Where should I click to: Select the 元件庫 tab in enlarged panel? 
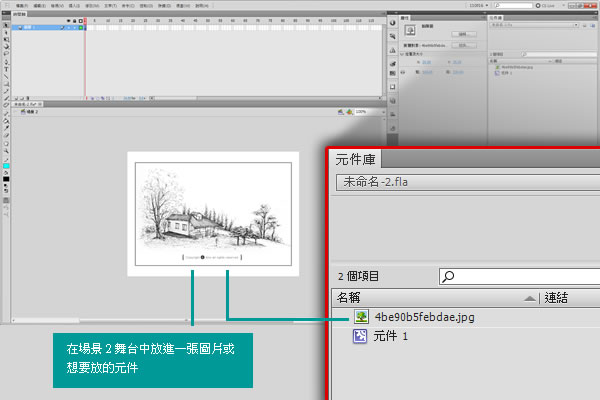(x=355, y=159)
